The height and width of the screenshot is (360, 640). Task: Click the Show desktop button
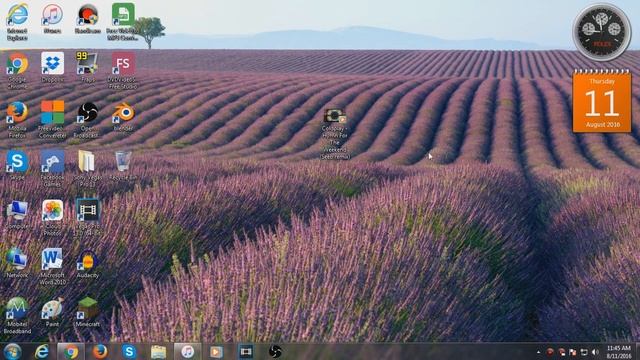click(637, 351)
